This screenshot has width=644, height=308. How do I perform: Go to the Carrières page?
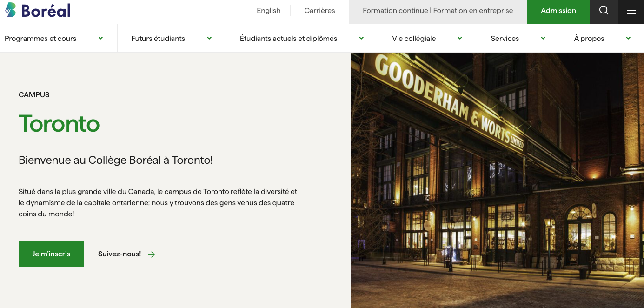(319, 11)
